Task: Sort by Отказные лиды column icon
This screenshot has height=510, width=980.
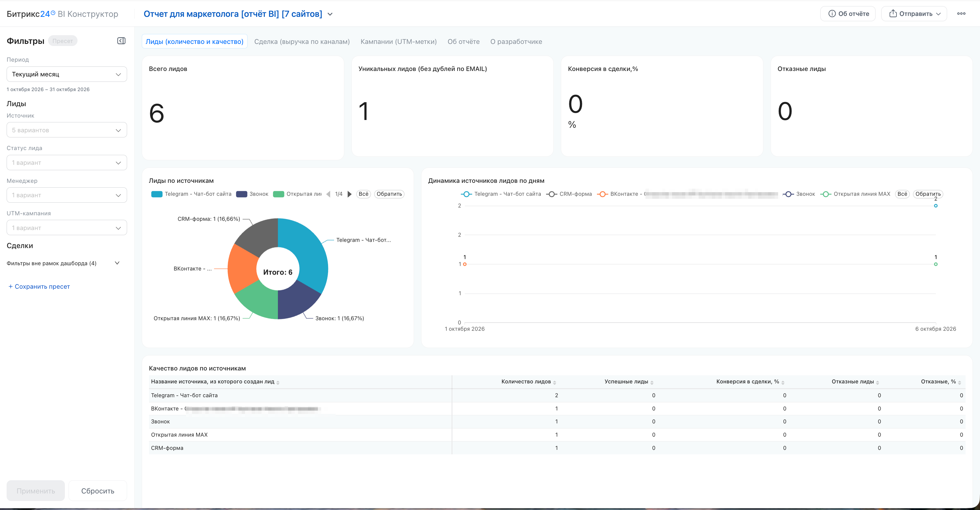Action: 877,382
